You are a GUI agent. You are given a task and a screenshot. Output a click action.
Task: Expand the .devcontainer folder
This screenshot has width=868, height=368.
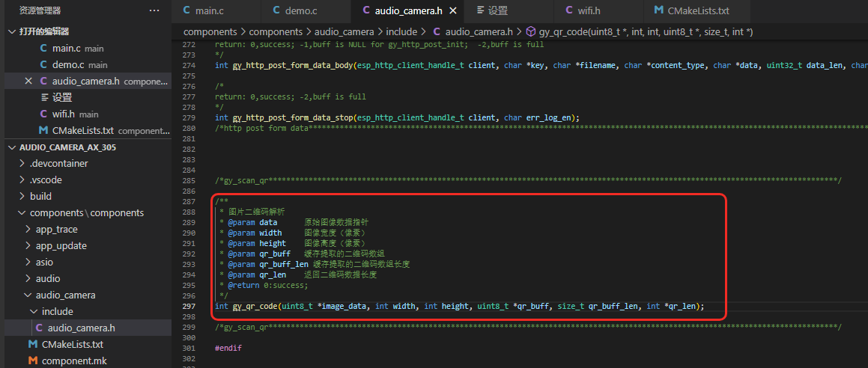coord(22,164)
